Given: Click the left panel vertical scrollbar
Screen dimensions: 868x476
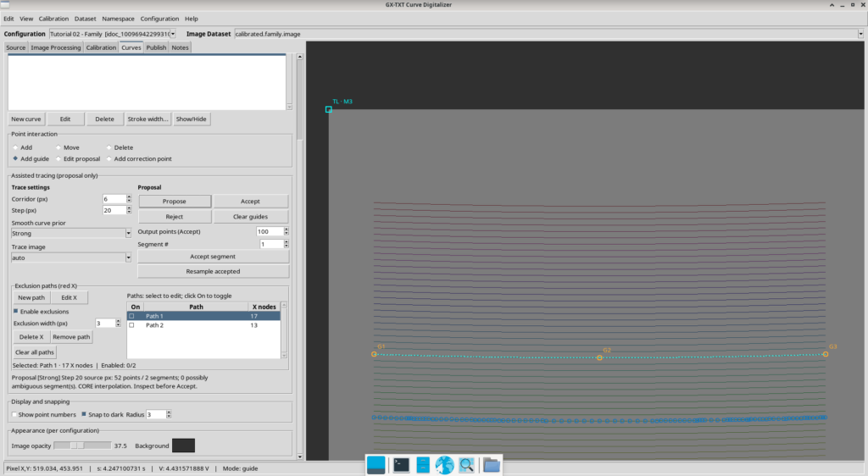Looking at the screenshot, I should click(x=299, y=257).
